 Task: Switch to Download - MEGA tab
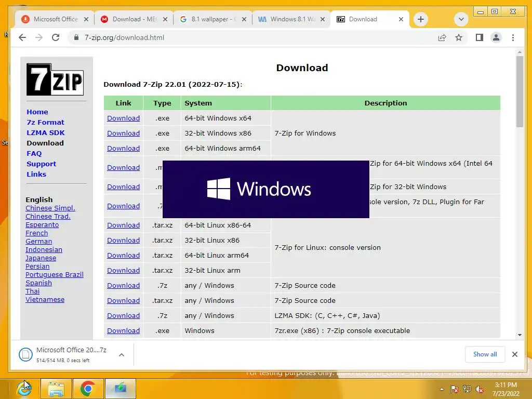134,19
